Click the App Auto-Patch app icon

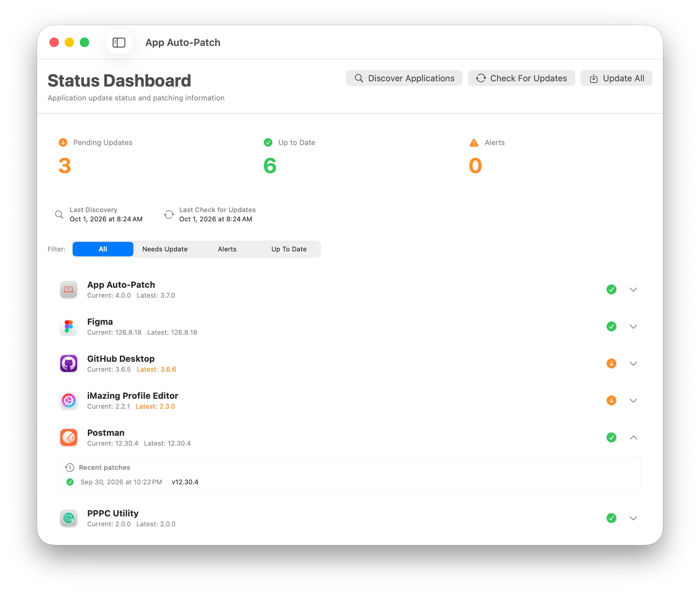click(x=69, y=290)
